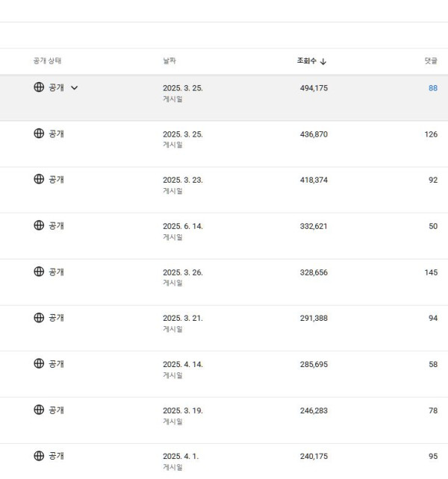Click view count 246,283

[x=314, y=410]
